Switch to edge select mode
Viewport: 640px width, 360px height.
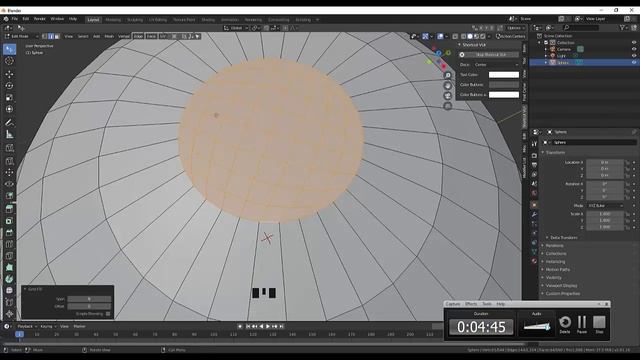[51, 36]
